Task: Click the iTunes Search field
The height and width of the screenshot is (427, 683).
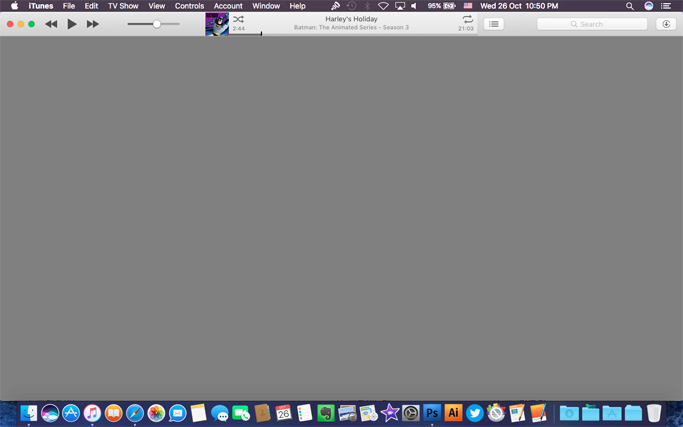Action: 592,24
